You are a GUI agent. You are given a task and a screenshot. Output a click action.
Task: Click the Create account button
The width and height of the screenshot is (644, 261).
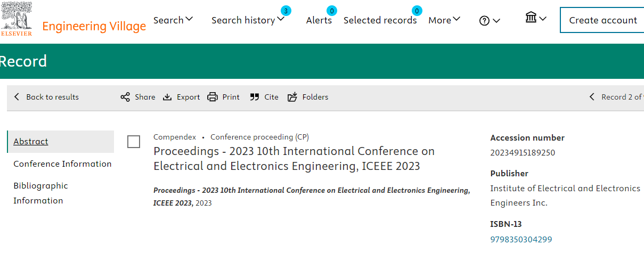click(602, 20)
